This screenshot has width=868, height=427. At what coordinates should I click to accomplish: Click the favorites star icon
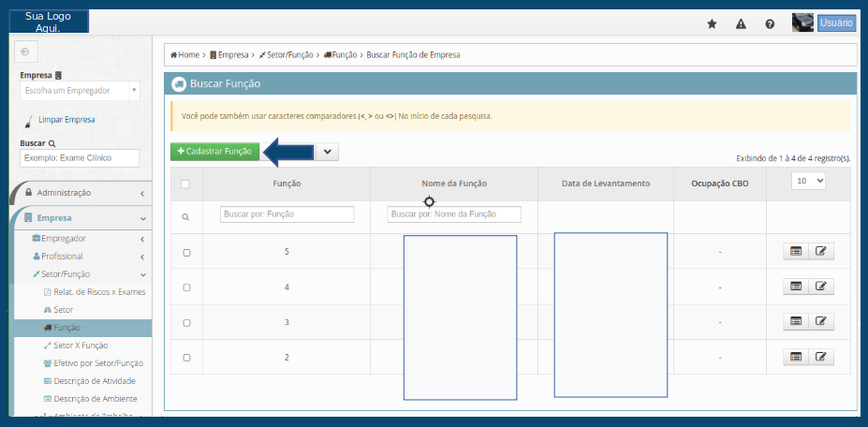coord(712,23)
